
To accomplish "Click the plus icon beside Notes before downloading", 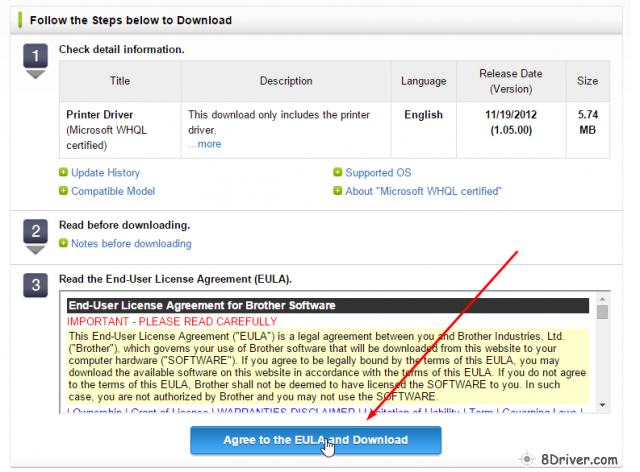I will 63,243.
